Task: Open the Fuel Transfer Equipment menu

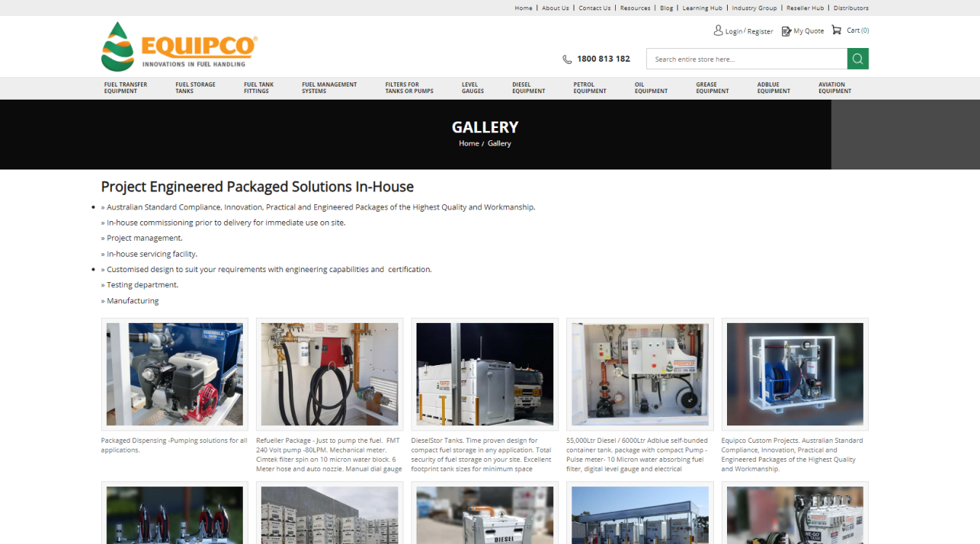Action: pyautogui.click(x=126, y=88)
